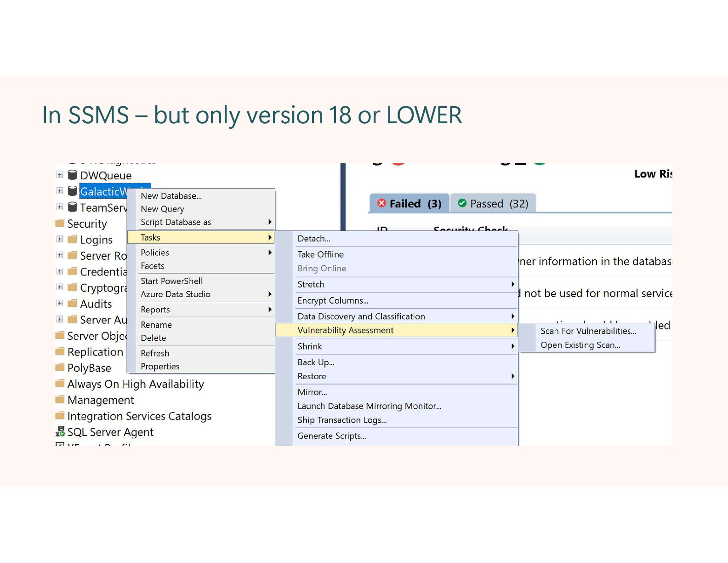Click the TeamServ database cylinder icon
728x563 pixels.
pos(73,207)
